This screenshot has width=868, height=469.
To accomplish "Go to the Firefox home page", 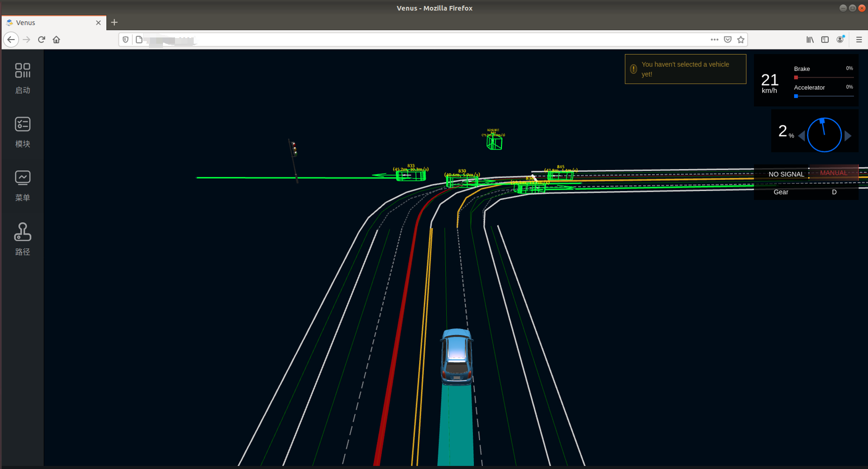I will coord(56,40).
